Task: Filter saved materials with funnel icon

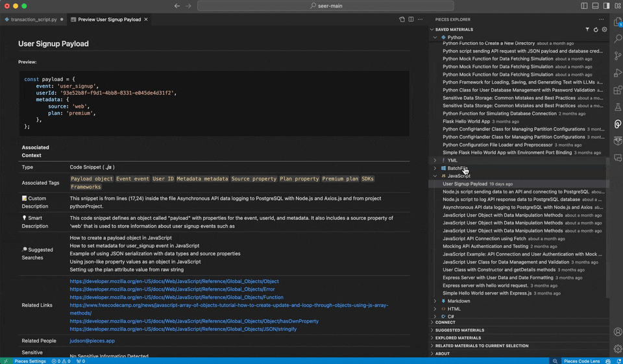Action: [x=587, y=29]
